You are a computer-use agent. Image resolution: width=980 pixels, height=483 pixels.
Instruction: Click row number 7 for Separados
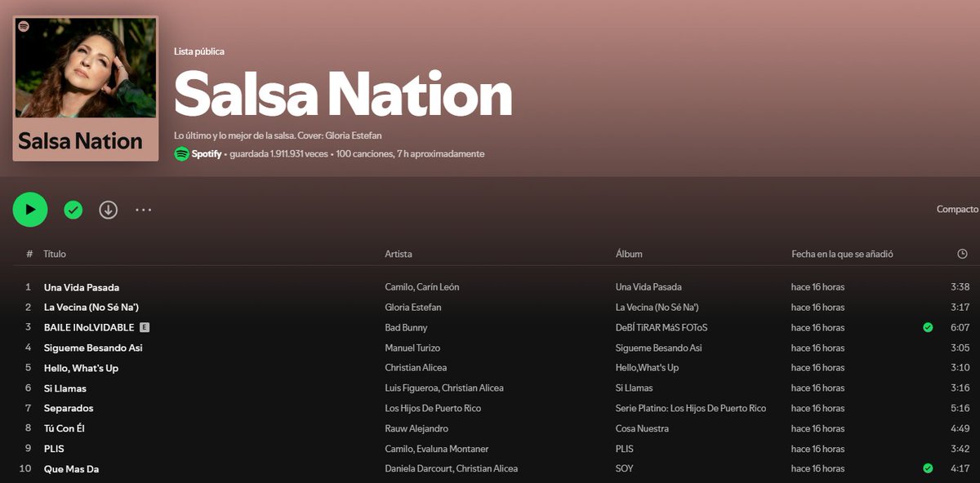(x=28, y=408)
